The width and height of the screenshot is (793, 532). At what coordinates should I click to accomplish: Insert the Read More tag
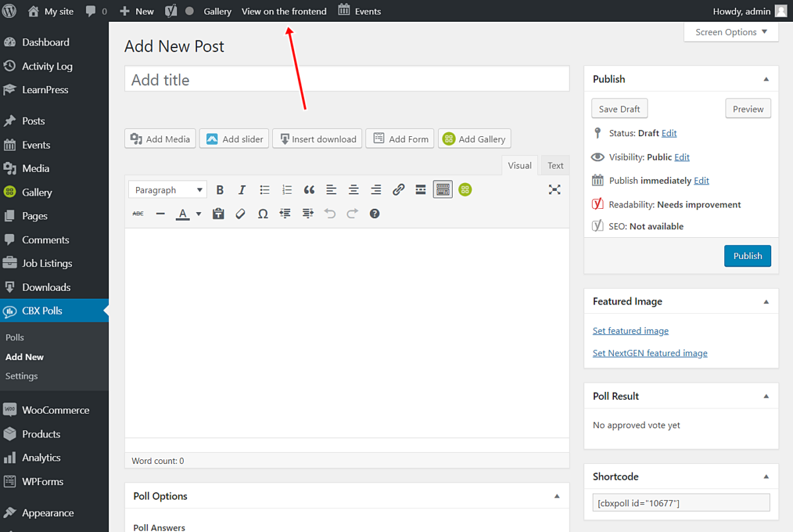[420, 190]
